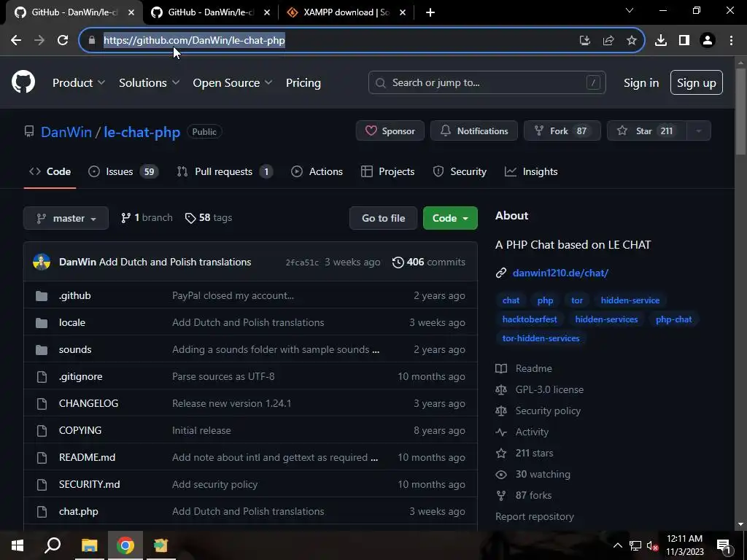Image resolution: width=747 pixels, height=560 pixels.
Task: Open Chrome three-dot menu
Action: 731,41
